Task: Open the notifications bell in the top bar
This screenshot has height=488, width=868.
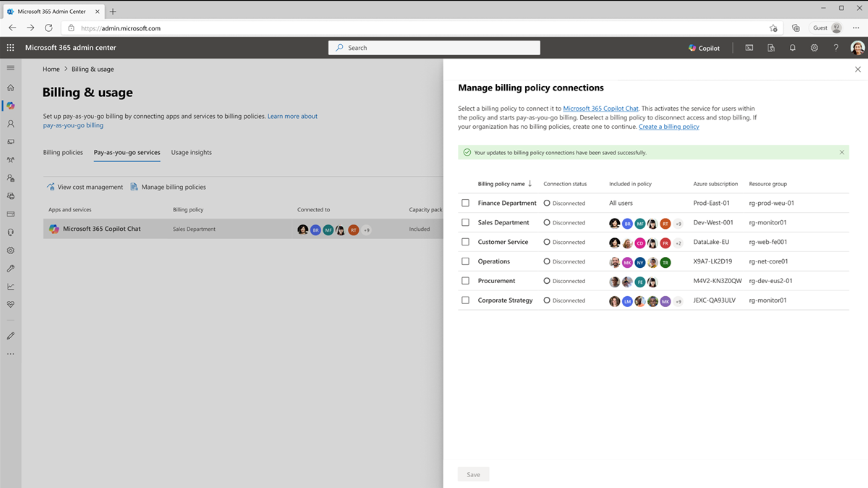Action: click(x=792, y=47)
